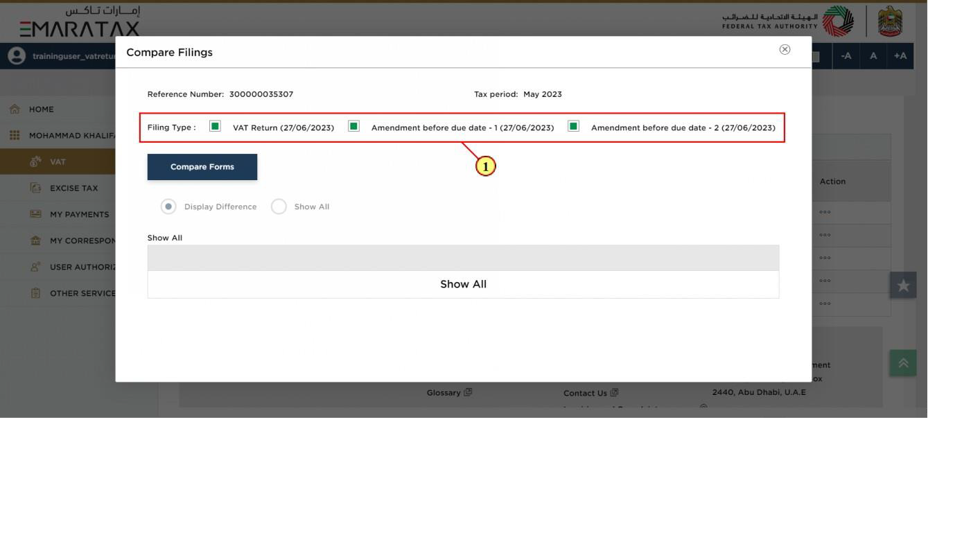Screen dimensions: 980x555
Task: Click the Glossary external link icon
Action: pyautogui.click(x=468, y=392)
